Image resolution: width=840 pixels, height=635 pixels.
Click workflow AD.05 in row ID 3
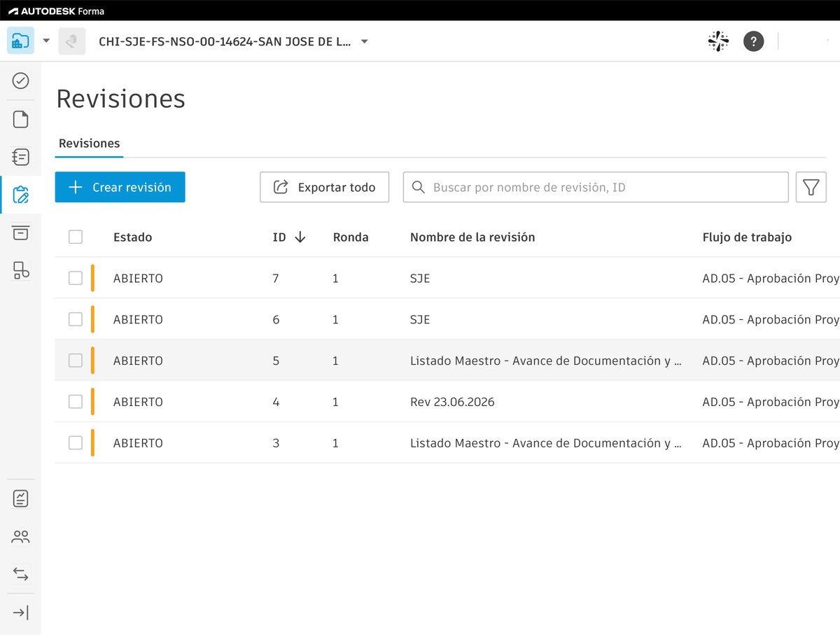coord(771,443)
